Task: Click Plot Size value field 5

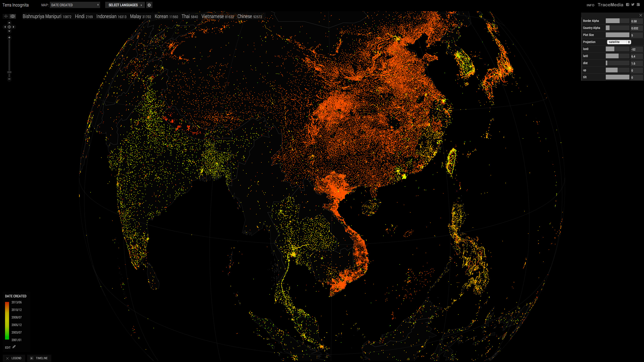Action: coord(636,35)
